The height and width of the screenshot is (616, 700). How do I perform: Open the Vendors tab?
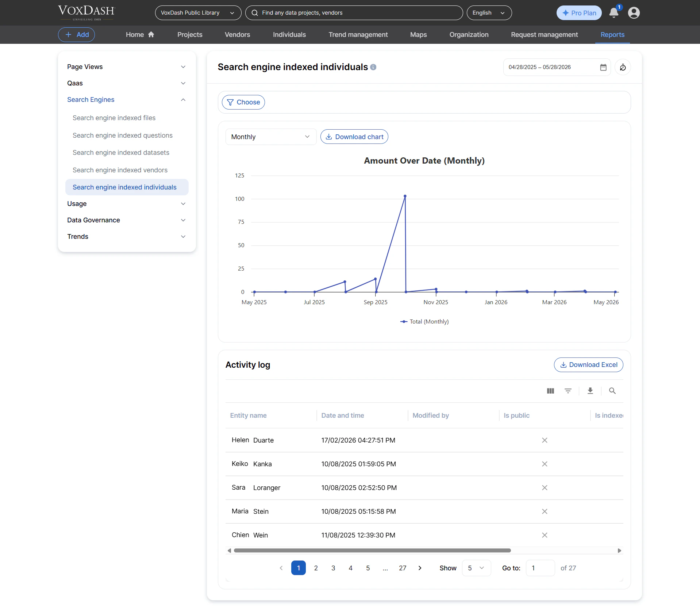pos(237,35)
